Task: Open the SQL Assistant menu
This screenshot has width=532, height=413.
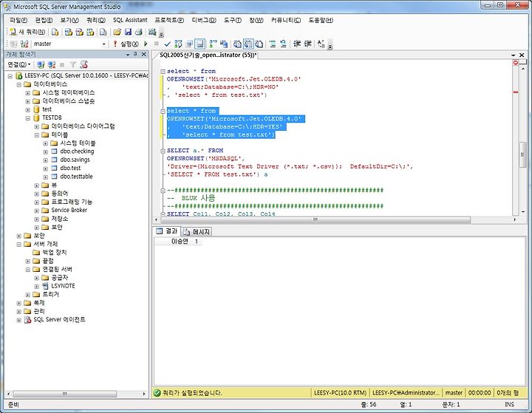Action: [x=130, y=20]
